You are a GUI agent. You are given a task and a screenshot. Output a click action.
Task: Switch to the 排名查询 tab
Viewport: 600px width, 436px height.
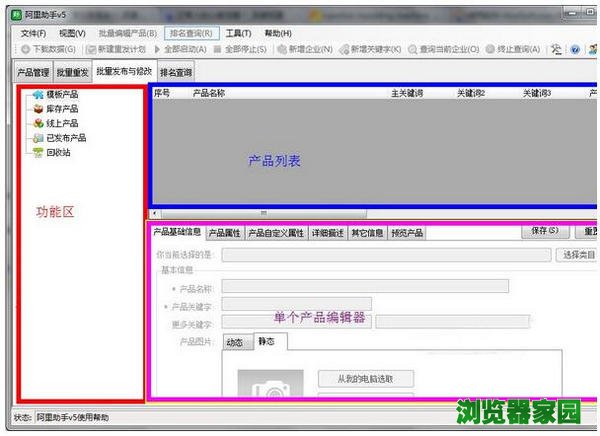point(176,72)
